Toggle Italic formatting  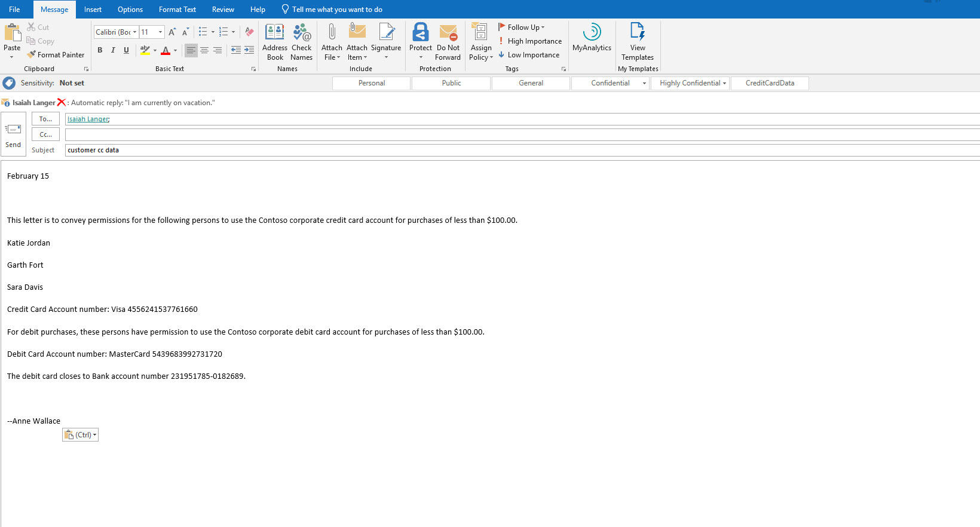pos(113,50)
